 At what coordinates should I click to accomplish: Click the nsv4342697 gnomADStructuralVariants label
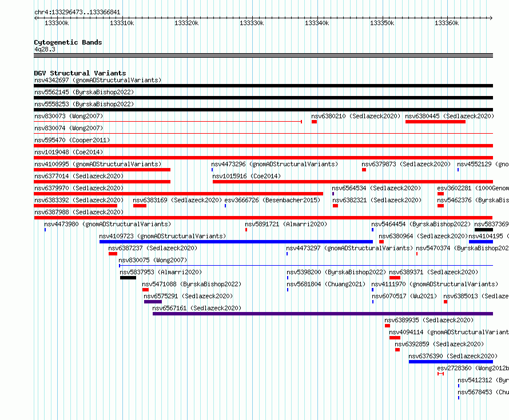[x=98, y=80]
